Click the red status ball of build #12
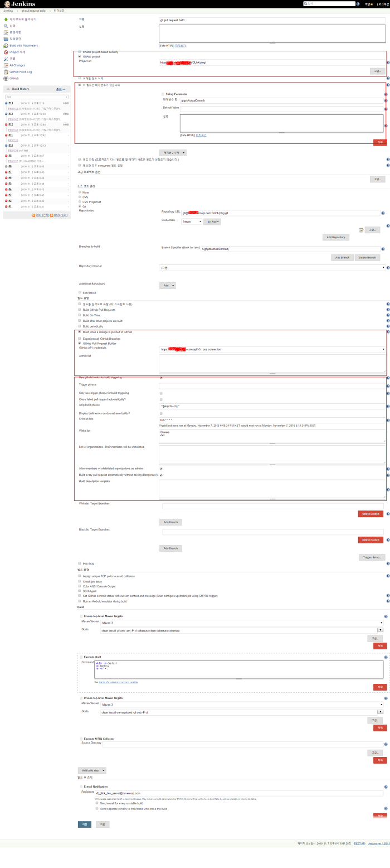 [x=6, y=124]
